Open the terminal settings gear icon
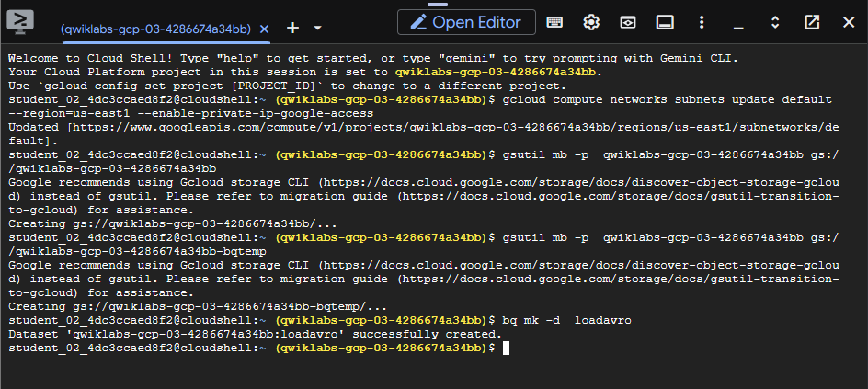Screen dimensions: 868x389 tap(591, 22)
